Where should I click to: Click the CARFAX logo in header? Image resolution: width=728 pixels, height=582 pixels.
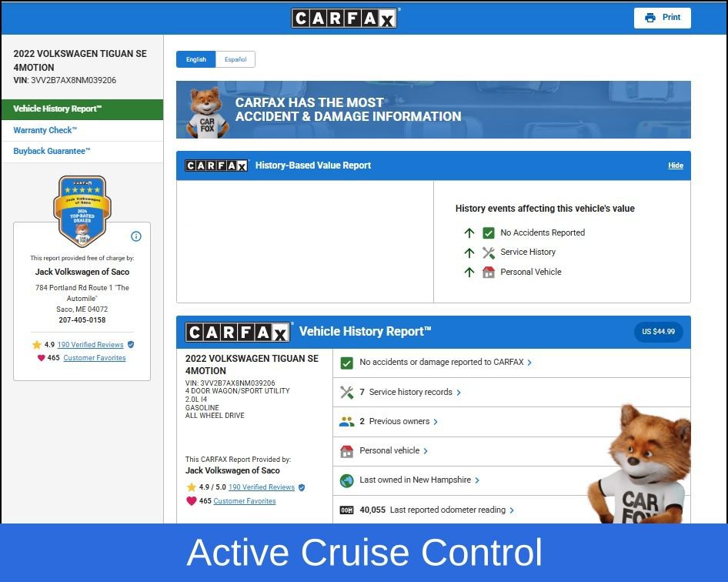(344, 18)
